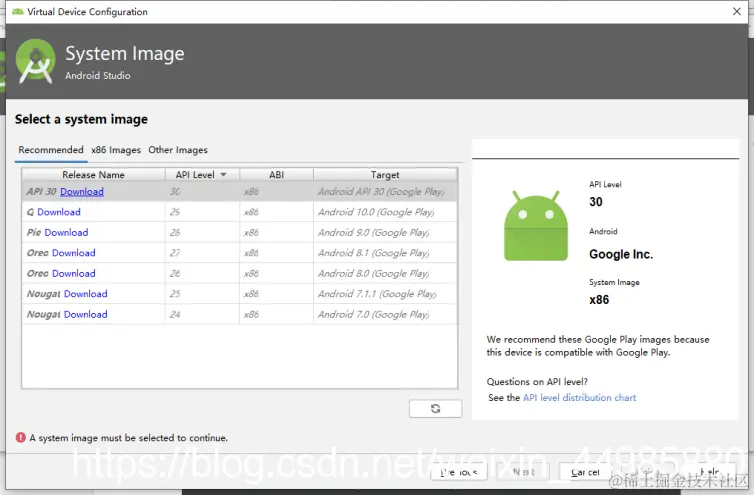755x495 pixels.
Task: Select the 'Android 8.0 (Google Play)' row
Action: [x=239, y=274]
